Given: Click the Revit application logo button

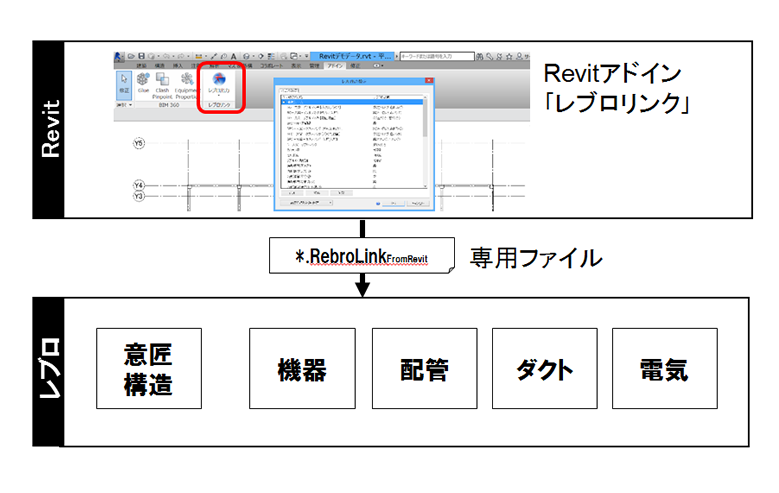Looking at the screenshot, I should click(119, 56).
